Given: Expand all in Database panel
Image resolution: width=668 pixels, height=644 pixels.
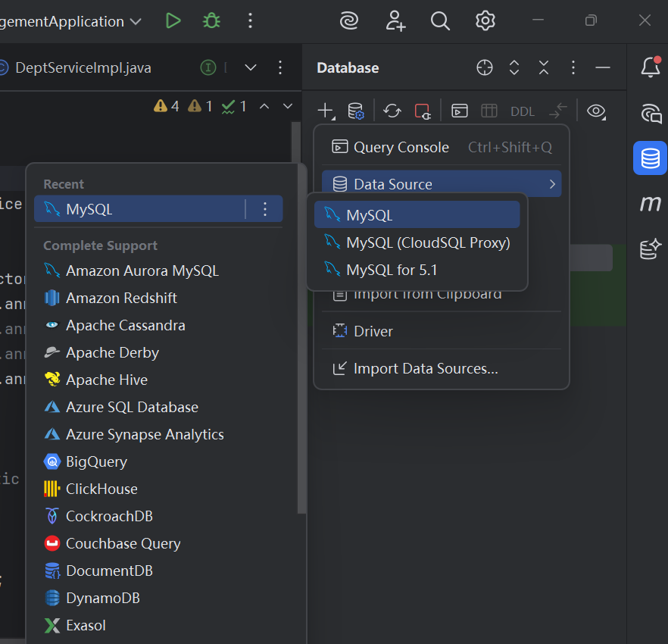Looking at the screenshot, I should tap(514, 67).
